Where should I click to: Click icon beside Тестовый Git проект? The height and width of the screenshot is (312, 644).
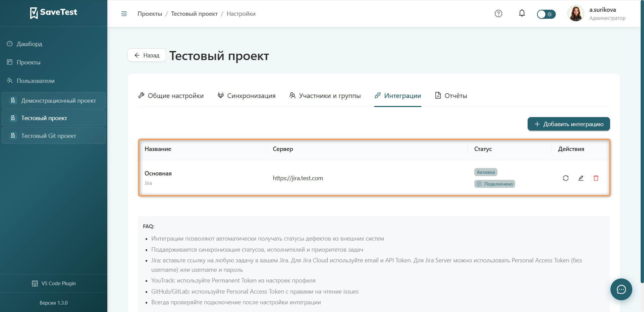click(x=13, y=136)
